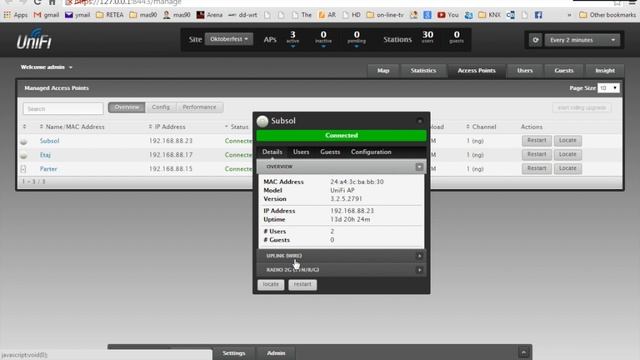Click the AP icon in the Etaj row

[x=24, y=156]
